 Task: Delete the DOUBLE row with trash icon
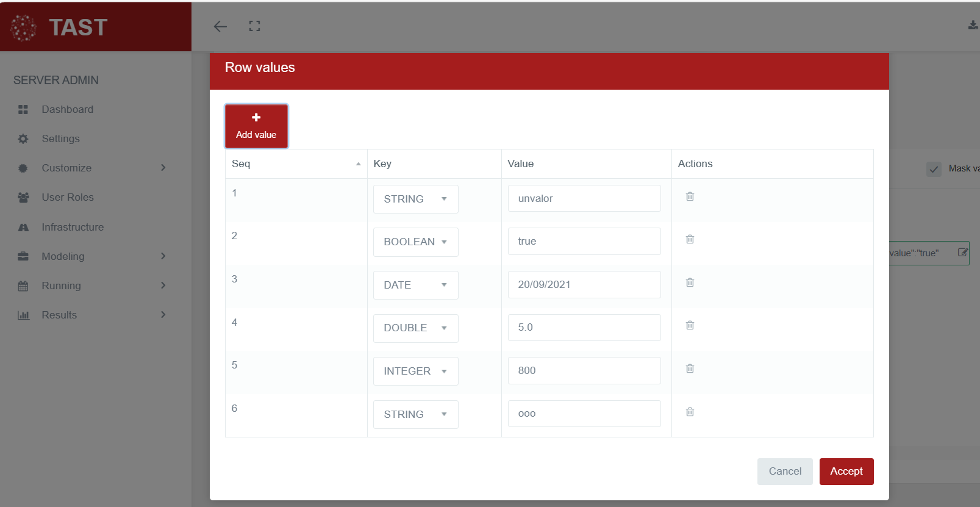point(690,325)
